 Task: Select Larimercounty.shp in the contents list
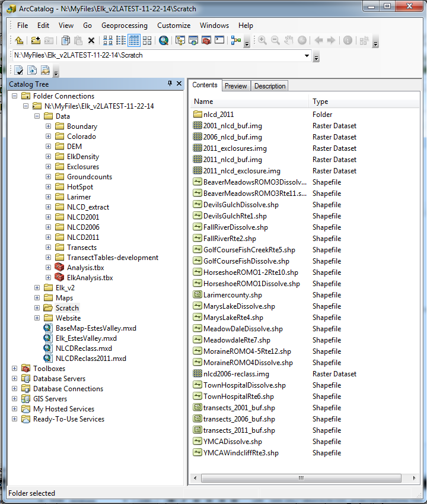[x=232, y=295]
